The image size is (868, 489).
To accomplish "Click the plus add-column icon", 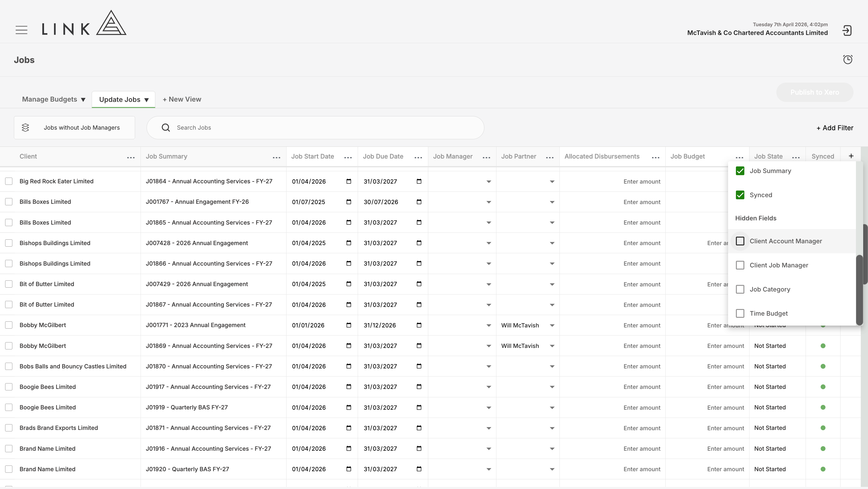I will pyautogui.click(x=851, y=156).
